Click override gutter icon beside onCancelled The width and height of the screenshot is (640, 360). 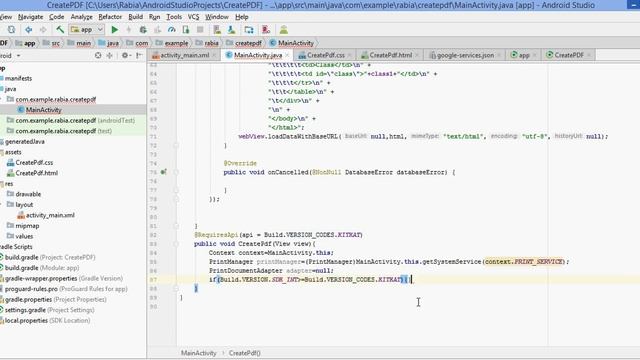163,172
